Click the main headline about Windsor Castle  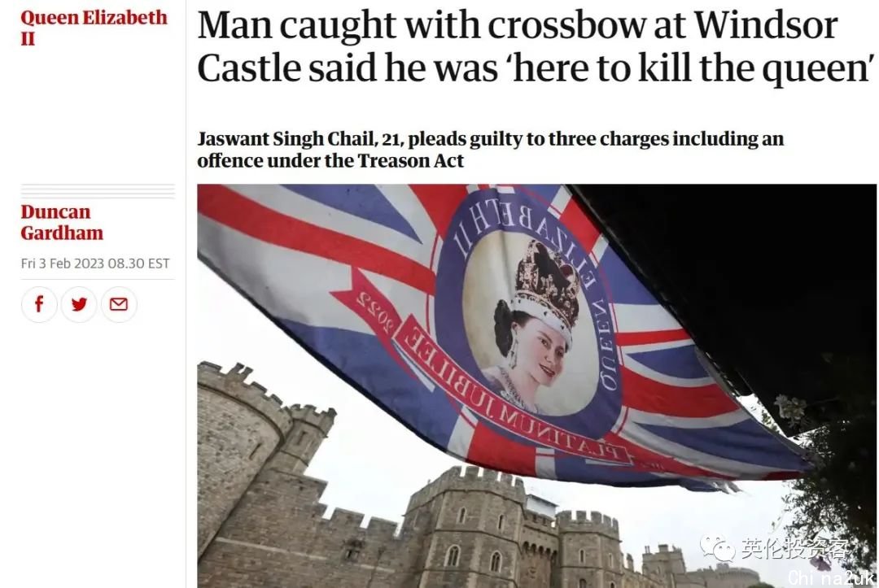click(536, 46)
